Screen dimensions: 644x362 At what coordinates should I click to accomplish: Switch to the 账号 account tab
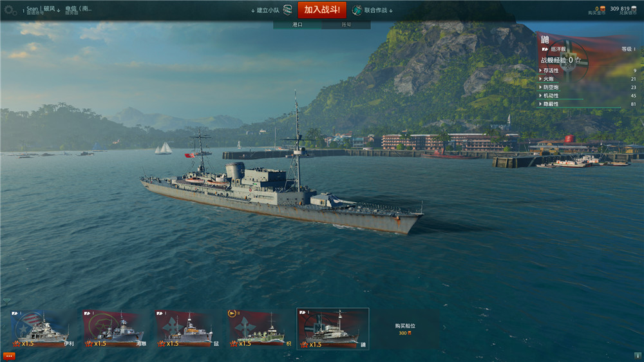point(346,24)
